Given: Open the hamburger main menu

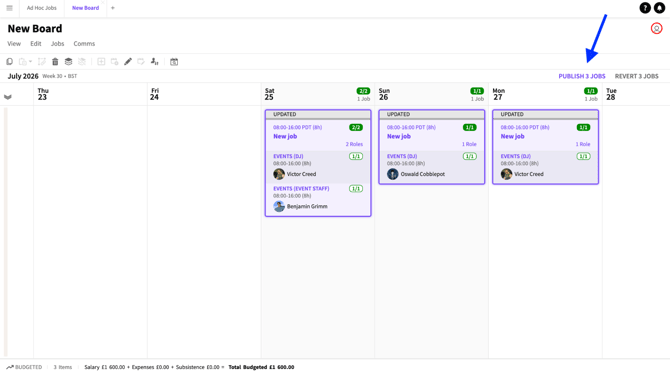Looking at the screenshot, I should point(9,8).
